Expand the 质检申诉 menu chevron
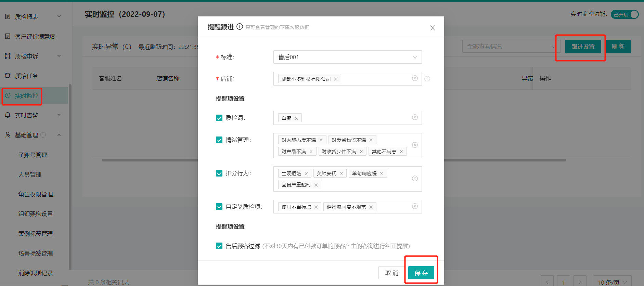Viewport: 644px width, 286px height. (x=59, y=56)
